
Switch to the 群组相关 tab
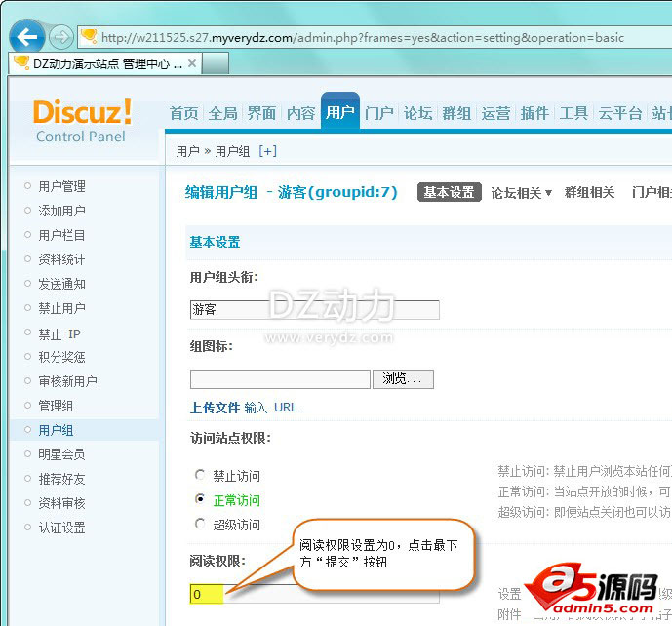tap(589, 193)
